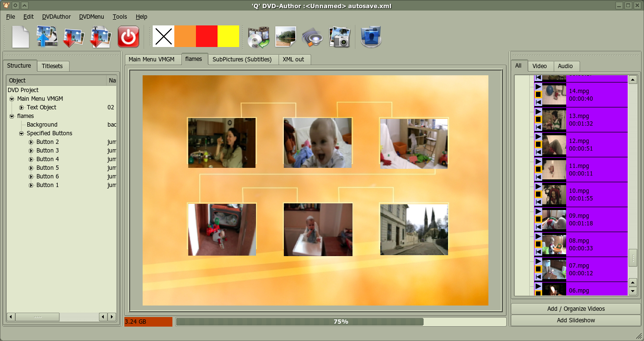Select the Background item in the tree
The width and height of the screenshot is (644, 341).
pos(42,125)
